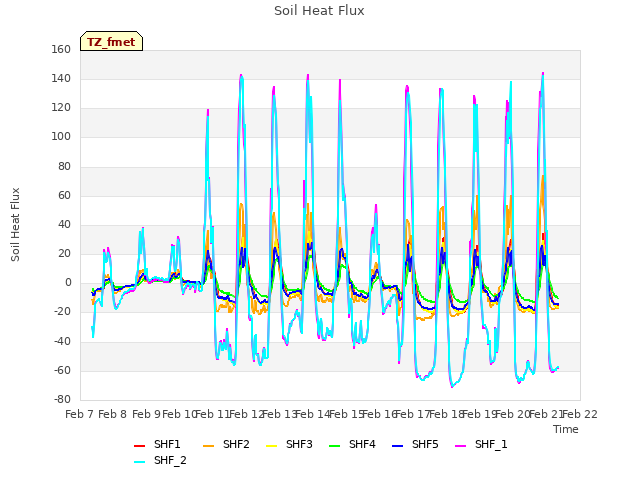Click the red SHF1 legend color marker
Image resolution: width=640 pixels, height=480 pixels.
click(140, 446)
